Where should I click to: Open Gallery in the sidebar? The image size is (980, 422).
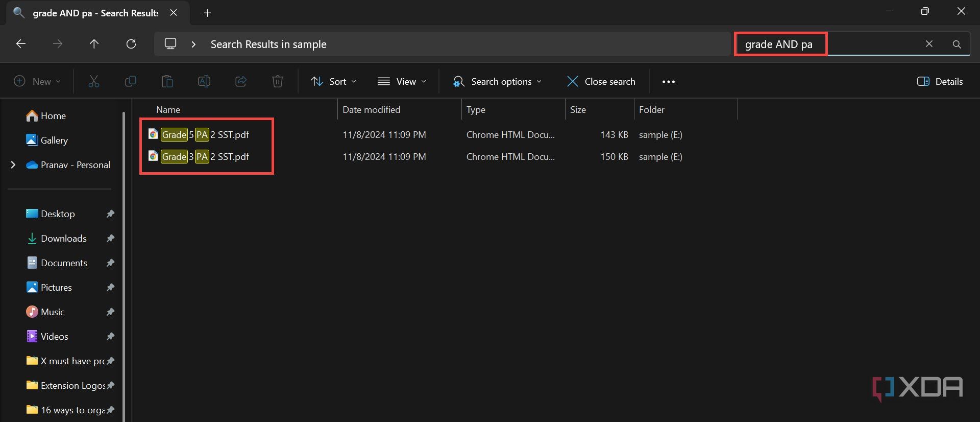(x=47, y=140)
